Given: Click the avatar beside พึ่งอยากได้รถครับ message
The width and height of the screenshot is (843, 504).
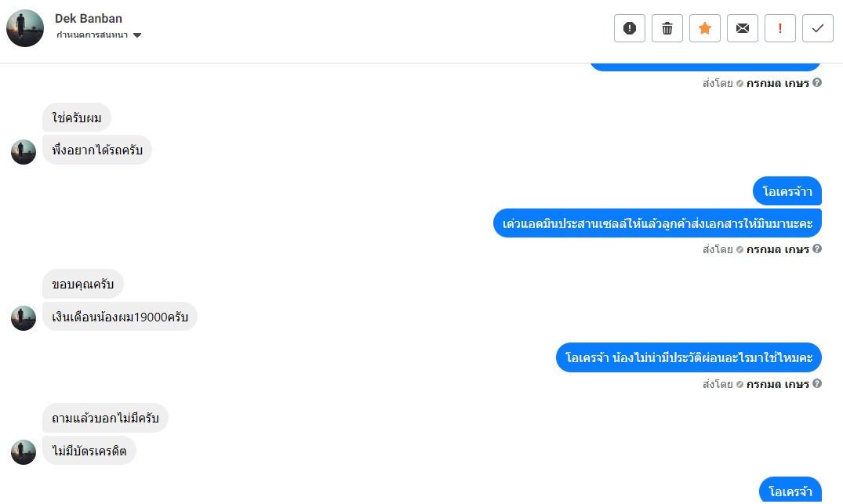Looking at the screenshot, I should 24,152.
